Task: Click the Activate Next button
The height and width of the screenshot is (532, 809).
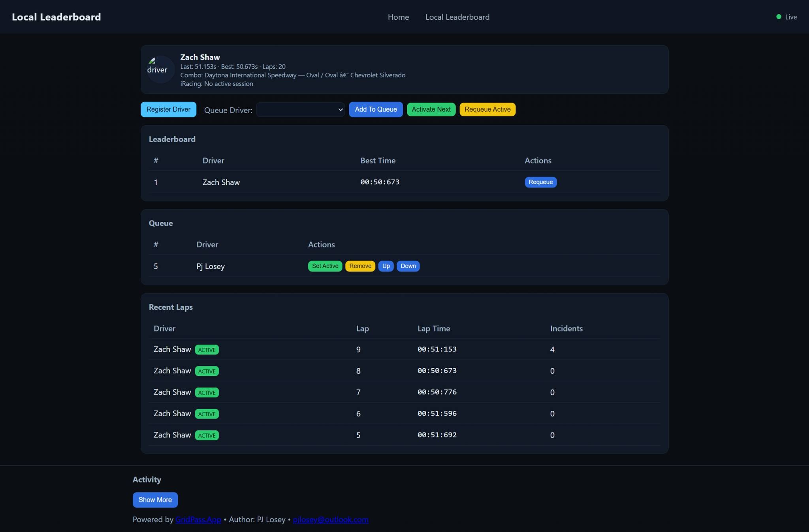Action: point(431,109)
